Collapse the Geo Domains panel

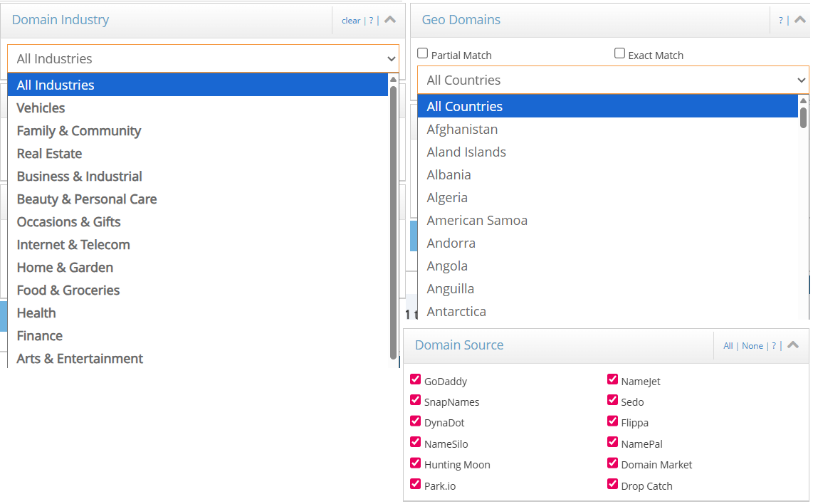799,20
